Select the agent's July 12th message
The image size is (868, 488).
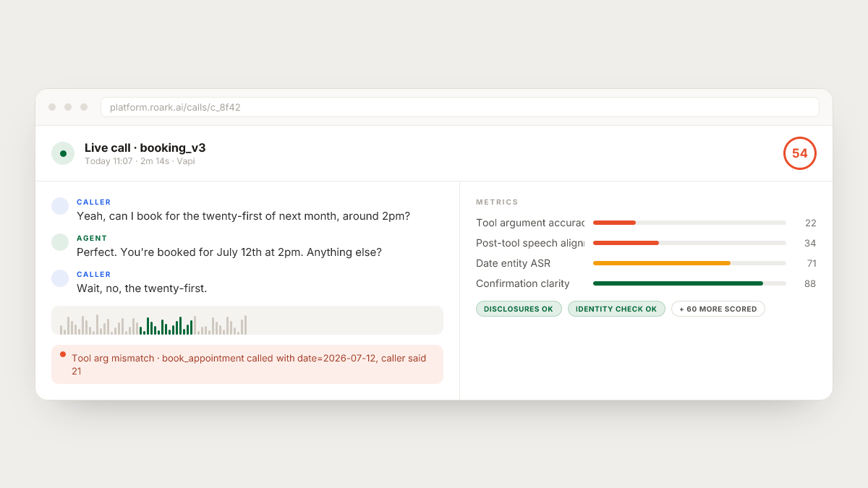[229, 252]
